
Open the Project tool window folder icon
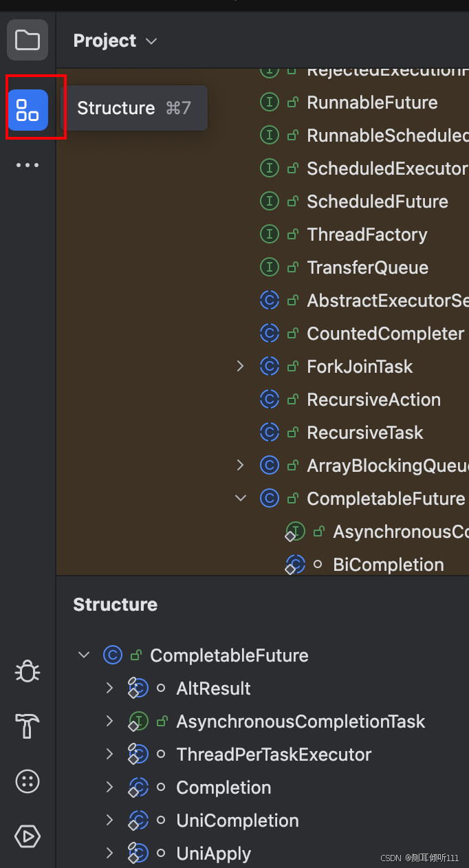28,40
